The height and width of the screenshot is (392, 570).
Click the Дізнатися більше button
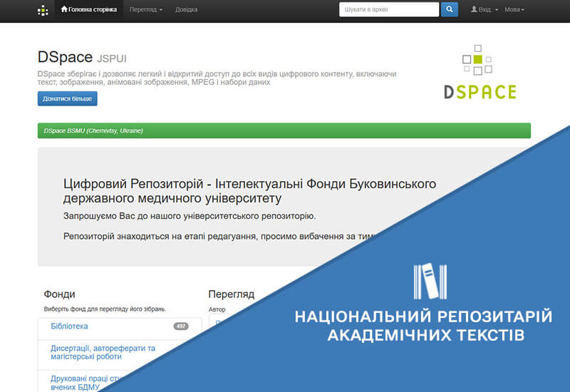[67, 98]
